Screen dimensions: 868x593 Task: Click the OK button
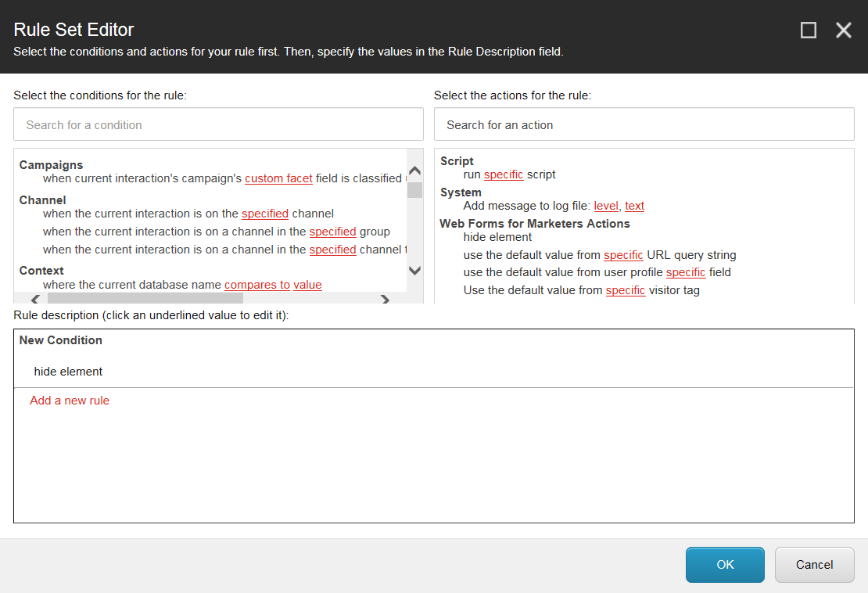pyautogui.click(x=724, y=564)
